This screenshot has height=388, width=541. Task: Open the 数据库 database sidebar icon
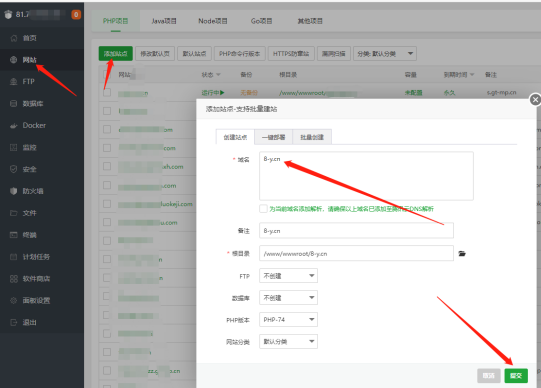(x=13, y=103)
